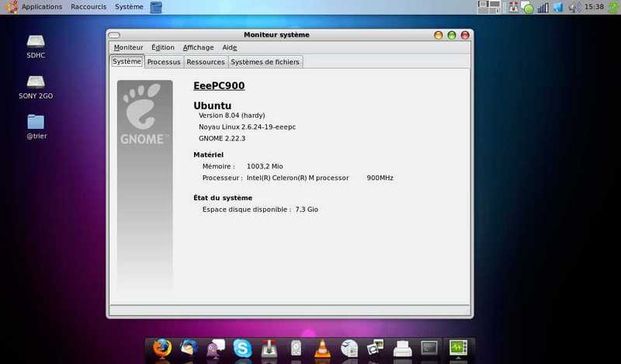Open the Applications menu
This screenshot has width=621, height=364.
[x=42, y=7]
